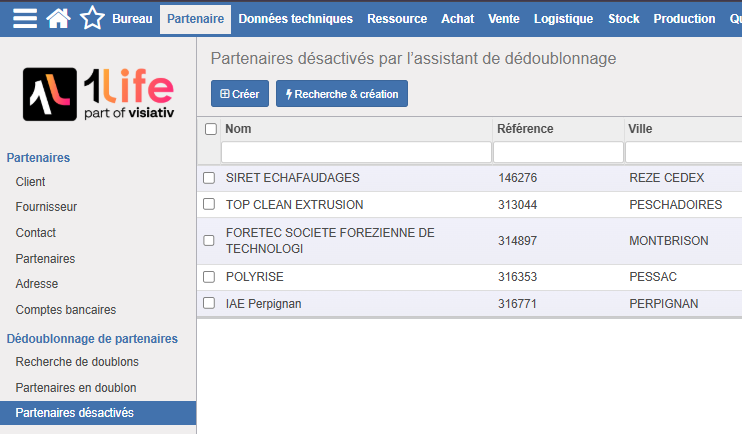Toggle the select-all checkbox in header

click(x=211, y=129)
